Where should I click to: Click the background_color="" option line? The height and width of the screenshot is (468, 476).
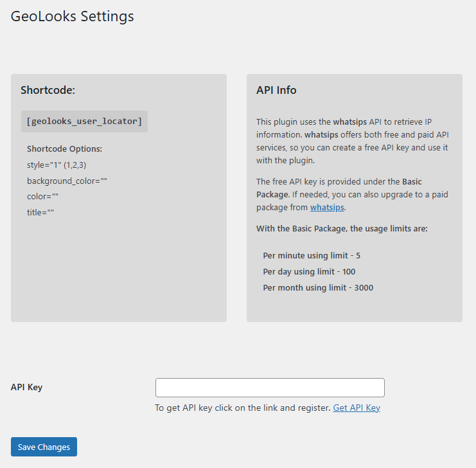[67, 181]
